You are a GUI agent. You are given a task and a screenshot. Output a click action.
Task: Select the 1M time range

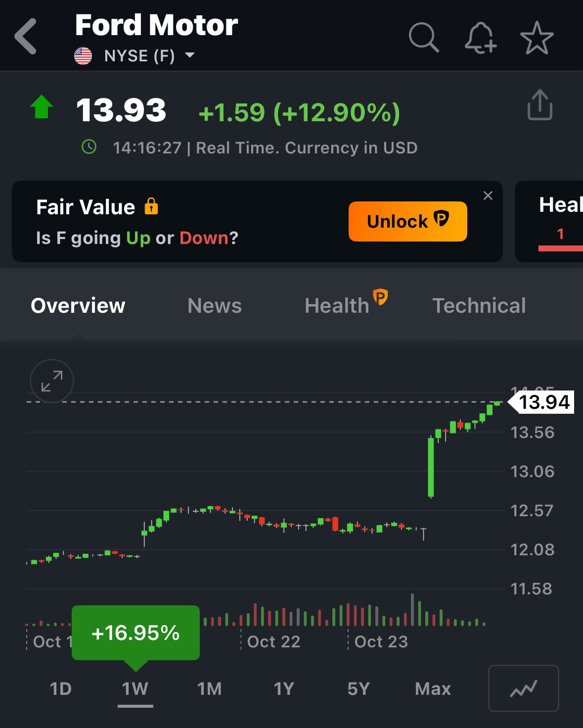[209, 688]
